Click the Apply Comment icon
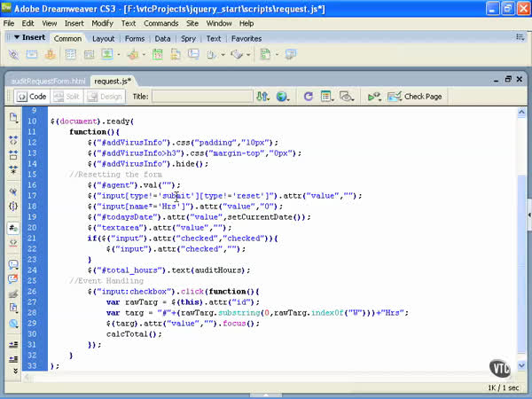 click(13, 264)
